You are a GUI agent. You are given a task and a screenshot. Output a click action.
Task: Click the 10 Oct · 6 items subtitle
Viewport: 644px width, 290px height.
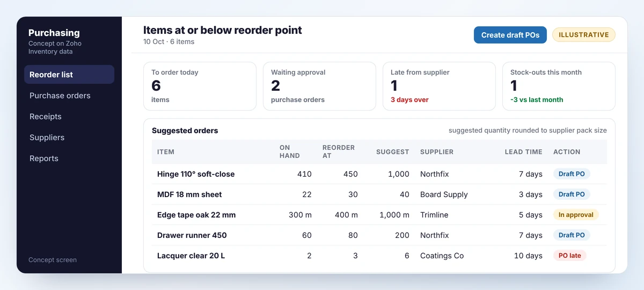[x=169, y=42]
